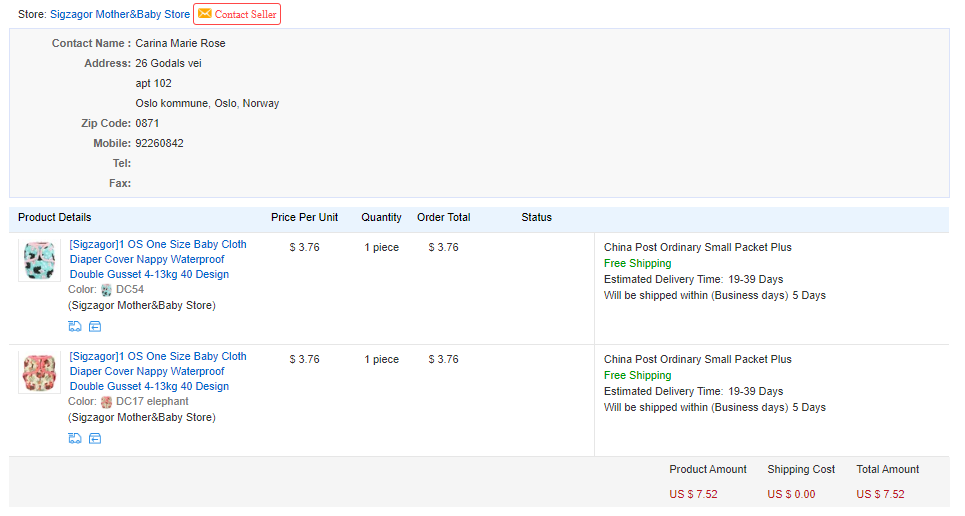The image size is (965, 516).
Task: Click the DC17 elephant diaper product thumbnail
Action: (x=39, y=372)
